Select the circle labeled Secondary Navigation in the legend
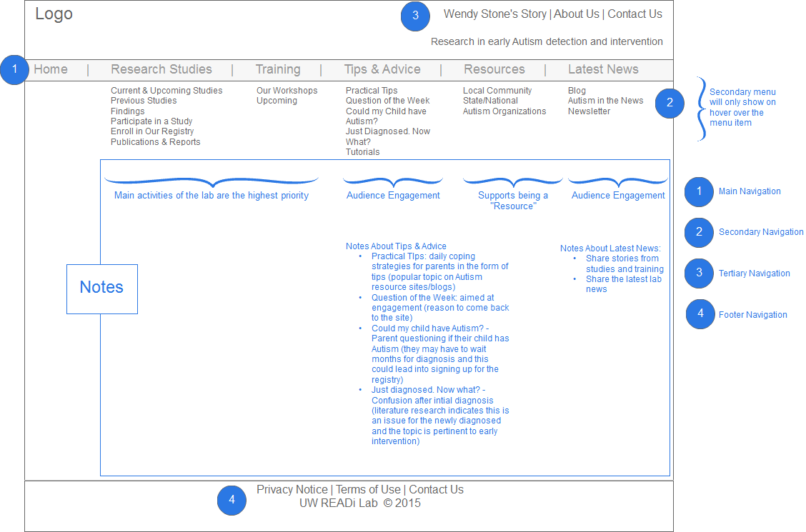This screenshot has height=532, width=806. (699, 232)
